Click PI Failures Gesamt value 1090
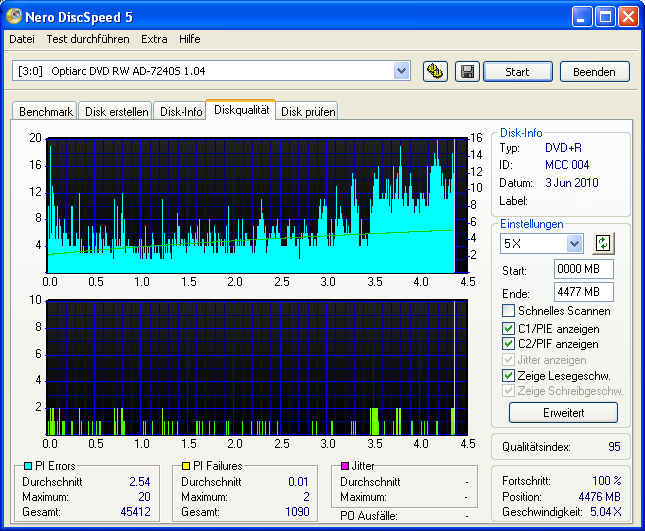The width and height of the screenshot is (645, 531). tap(297, 512)
